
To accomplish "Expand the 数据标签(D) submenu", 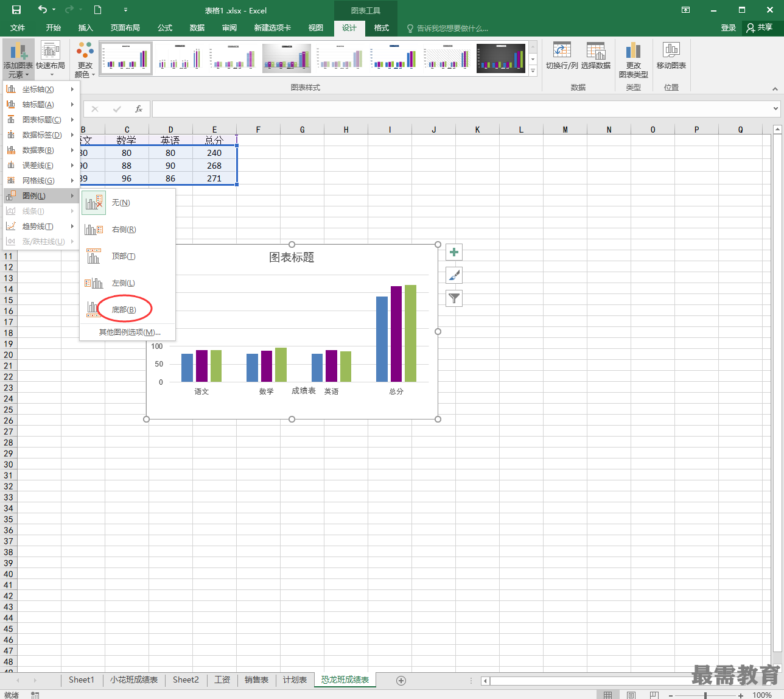I will [x=41, y=135].
